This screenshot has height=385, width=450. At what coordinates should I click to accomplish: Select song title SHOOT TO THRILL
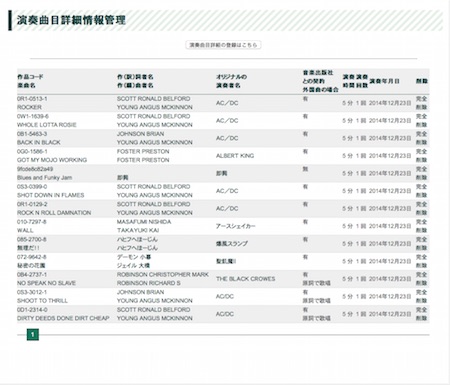(x=42, y=301)
